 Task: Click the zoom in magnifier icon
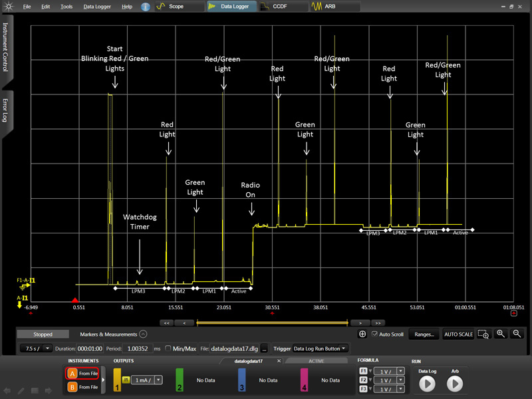[501, 334]
